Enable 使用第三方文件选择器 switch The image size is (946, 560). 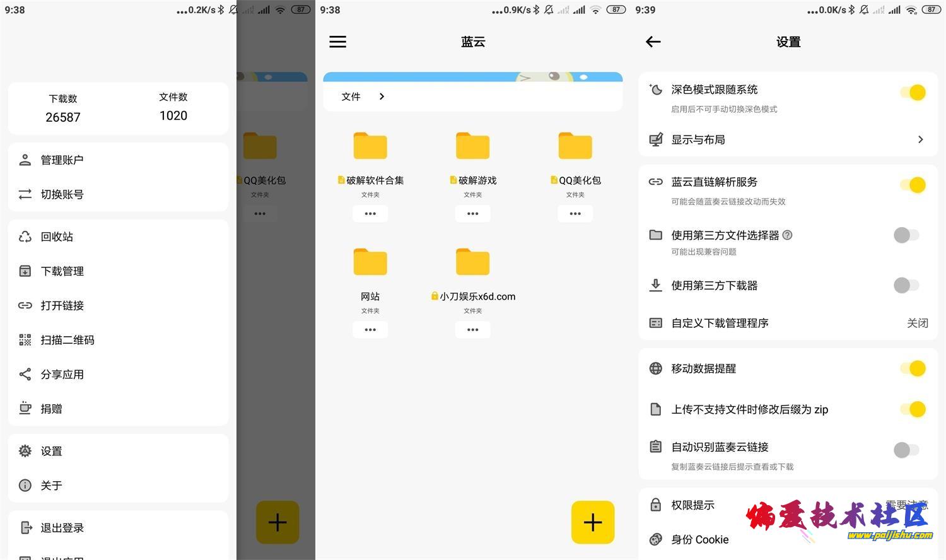907,235
